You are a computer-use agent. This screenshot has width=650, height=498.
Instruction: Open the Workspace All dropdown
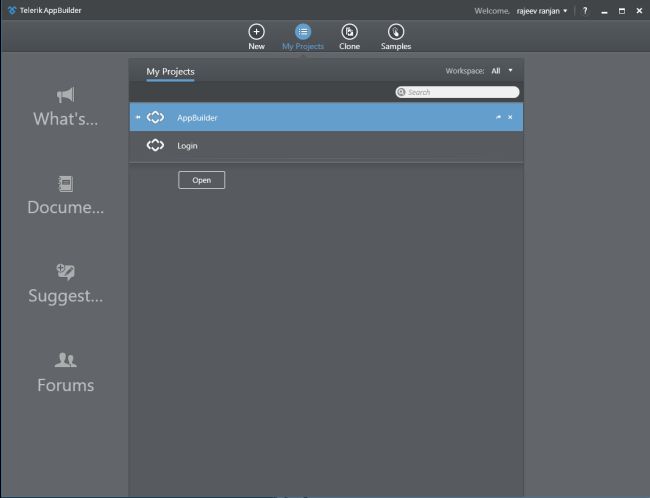pos(502,71)
